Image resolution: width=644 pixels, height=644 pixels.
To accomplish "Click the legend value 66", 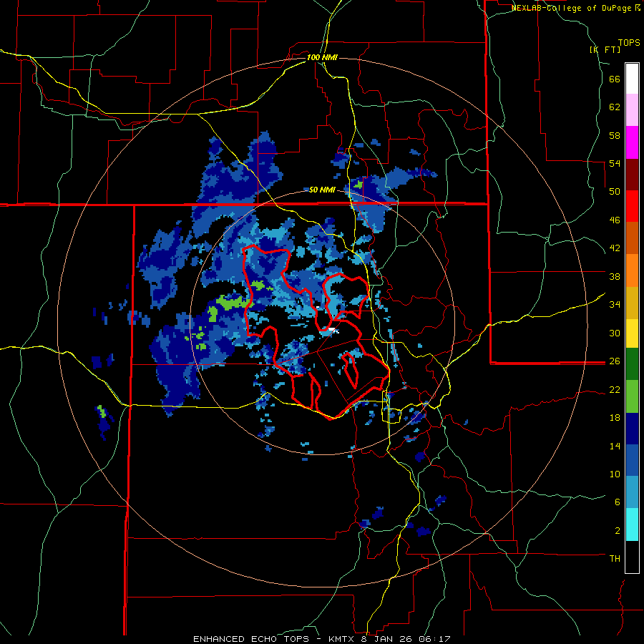I will [615, 79].
